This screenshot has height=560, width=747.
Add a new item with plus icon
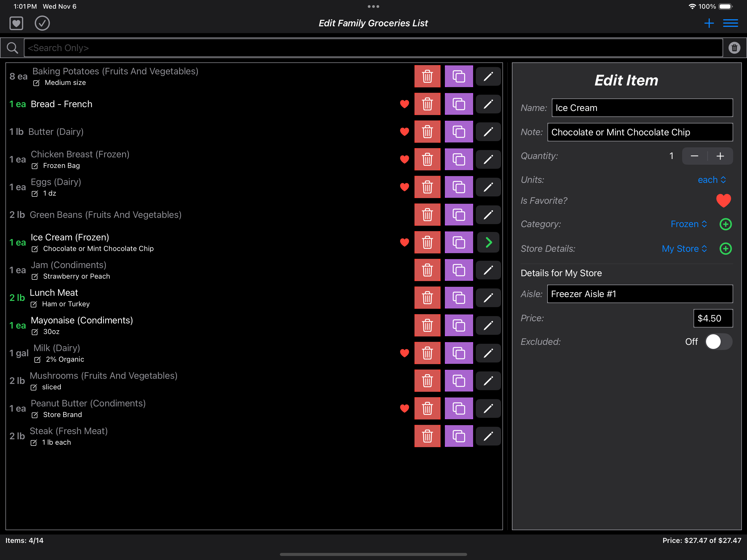pyautogui.click(x=709, y=23)
